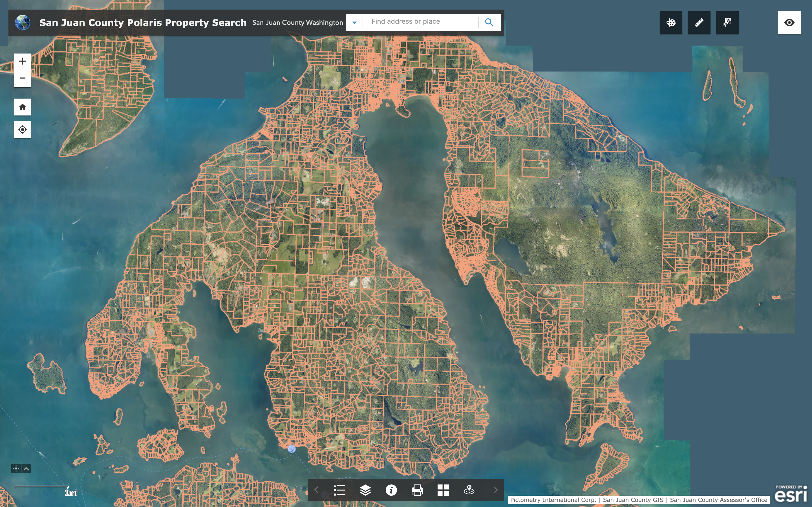Click the left carousel chevron arrow
812x507 pixels.
pos(316,490)
